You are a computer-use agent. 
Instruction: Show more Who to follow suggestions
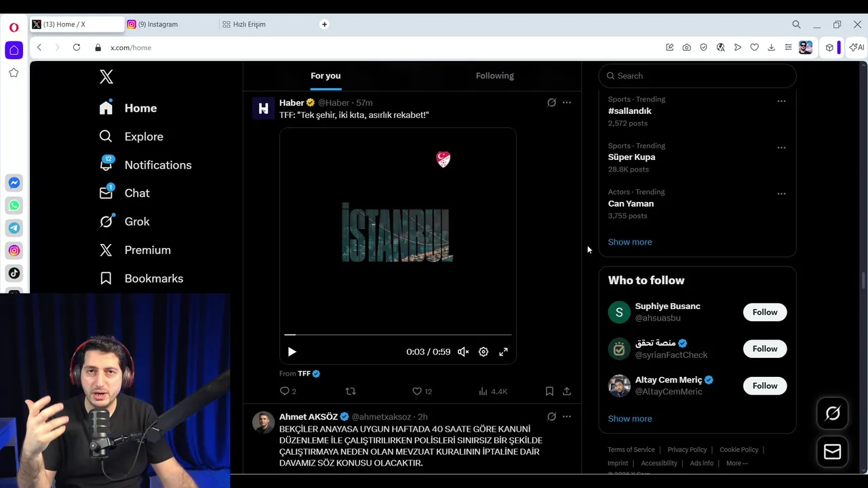point(630,419)
